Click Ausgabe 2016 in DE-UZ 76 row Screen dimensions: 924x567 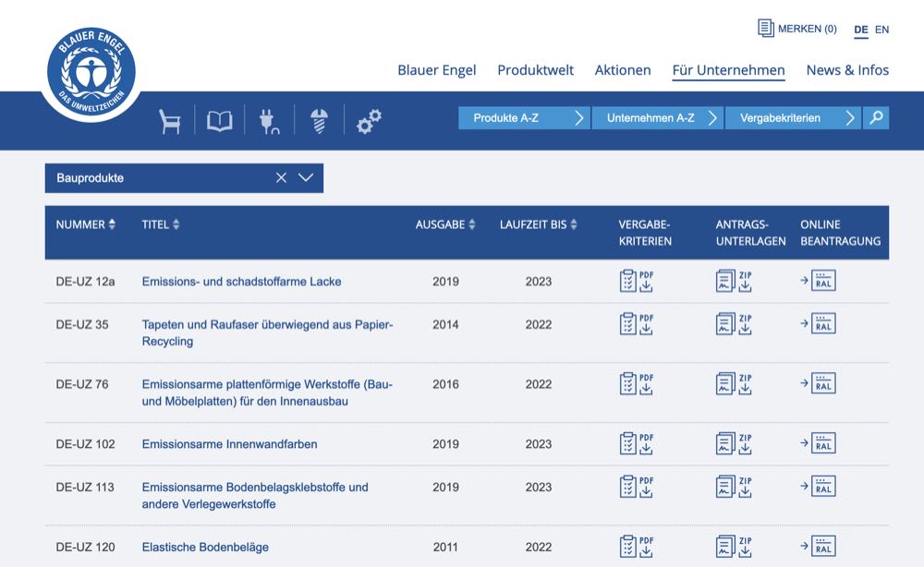pyautogui.click(x=445, y=384)
